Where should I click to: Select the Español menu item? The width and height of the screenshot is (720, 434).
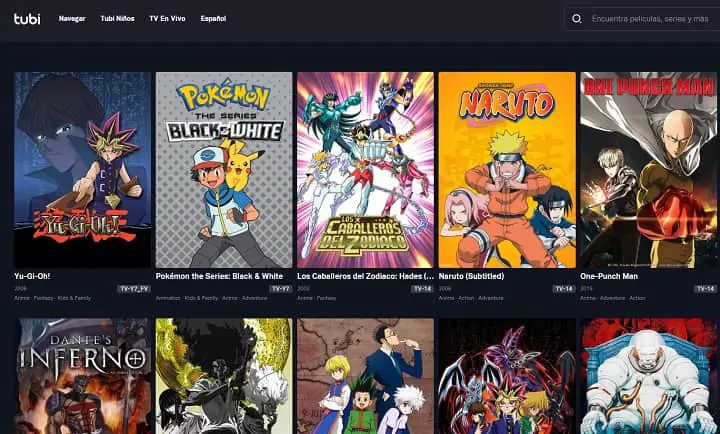pos(213,19)
